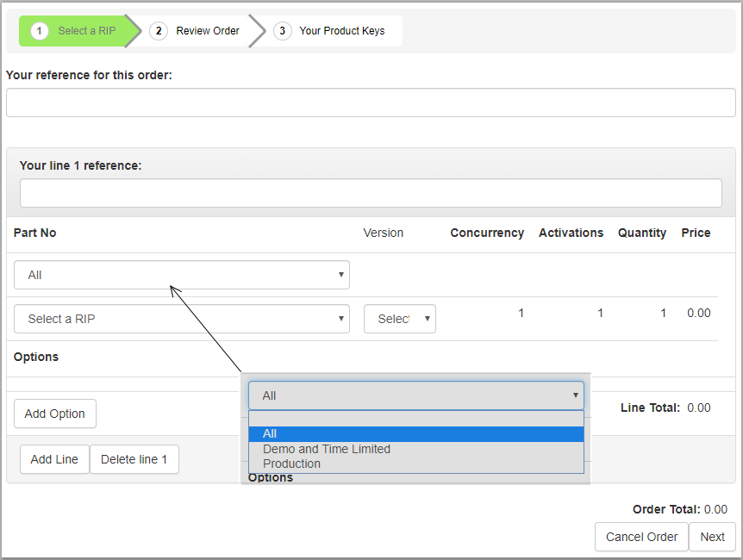The height and width of the screenshot is (560, 743).
Task: Click the step 1 number circle
Action: pos(40,31)
